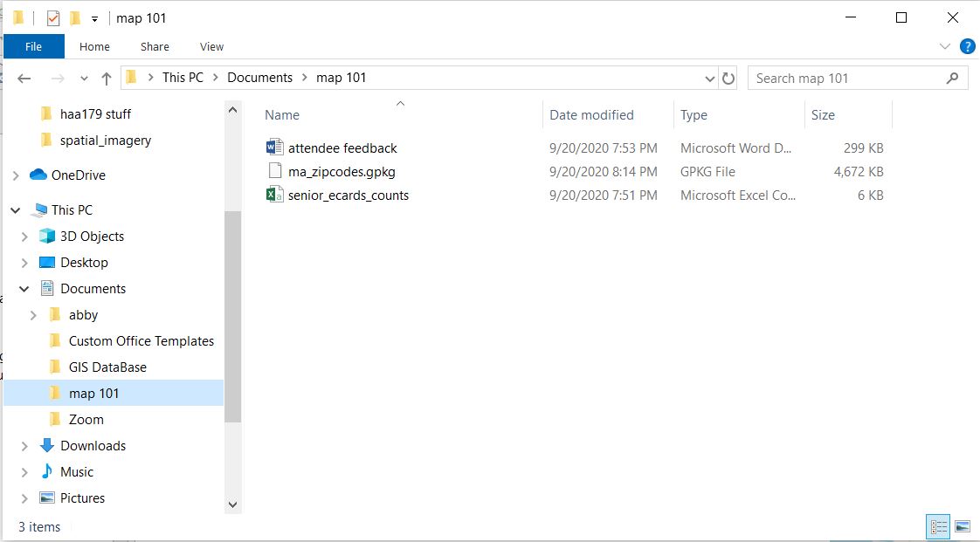Viewport: 980px width, 542px height.
Task: Click 'Documents' in the address breadcrumb
Action: [259, 78]
